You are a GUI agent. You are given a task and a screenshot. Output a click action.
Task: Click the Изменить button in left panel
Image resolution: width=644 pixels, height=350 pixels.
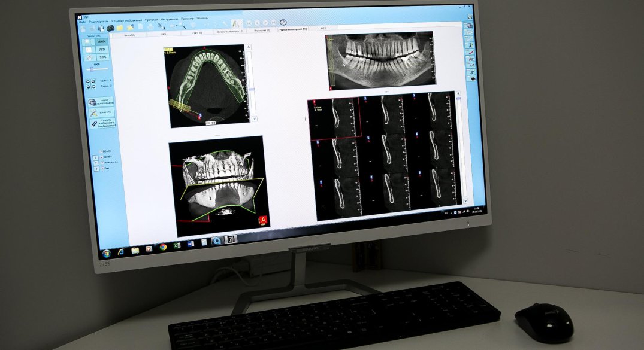[x=101, y=112]
